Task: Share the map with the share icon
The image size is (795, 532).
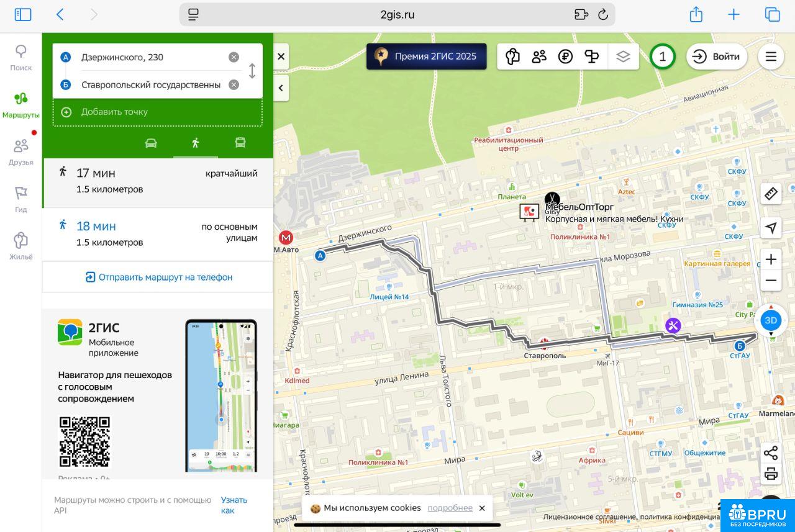Action: point(771,453)
